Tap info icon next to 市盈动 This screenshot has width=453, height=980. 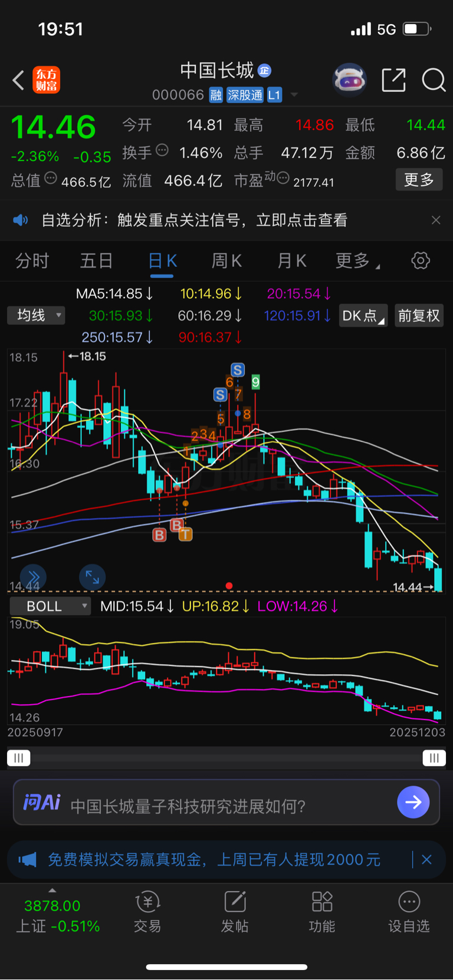pyautogui.click(x=283, y=178)
